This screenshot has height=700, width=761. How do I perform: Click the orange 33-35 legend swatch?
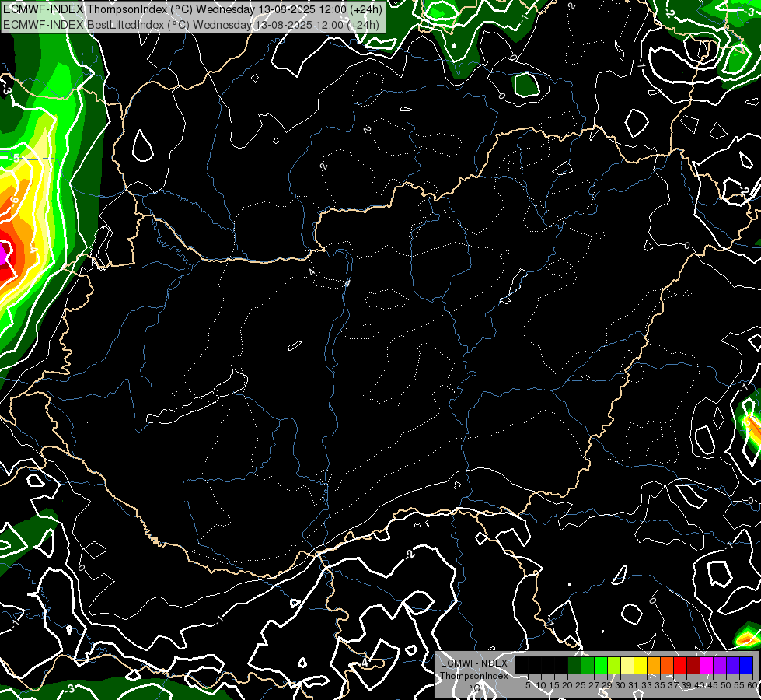point(654,666)
